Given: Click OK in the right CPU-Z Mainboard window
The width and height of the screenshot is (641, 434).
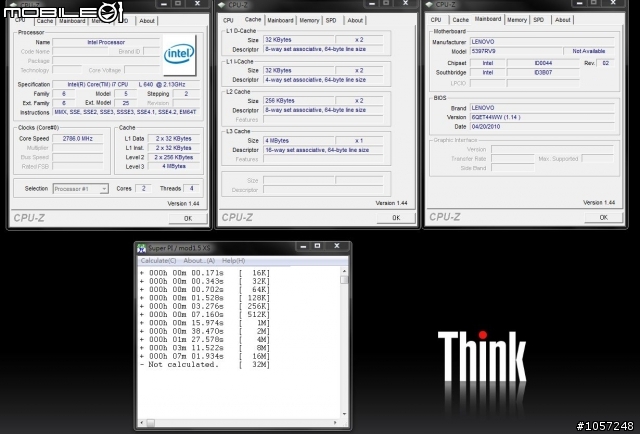Looking at the screenshot, I should 603,217.
